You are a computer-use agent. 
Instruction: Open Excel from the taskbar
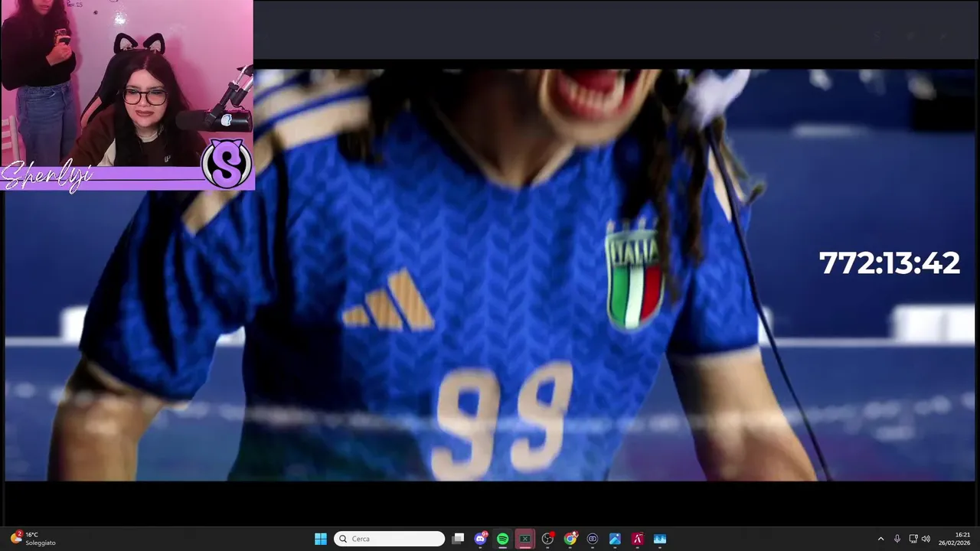[525, 539]
